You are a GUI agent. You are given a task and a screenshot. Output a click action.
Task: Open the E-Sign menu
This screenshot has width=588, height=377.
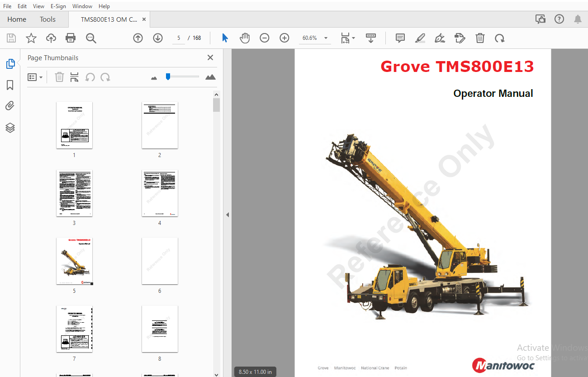pyautogui.click(x=58, y=6)
